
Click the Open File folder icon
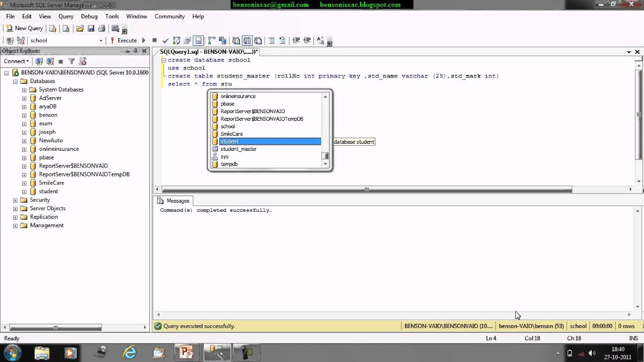tap(80, 29)
